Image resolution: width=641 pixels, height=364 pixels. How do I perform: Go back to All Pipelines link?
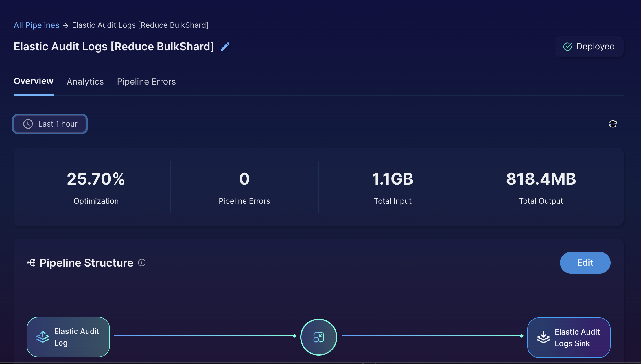[x=36, y=25]
